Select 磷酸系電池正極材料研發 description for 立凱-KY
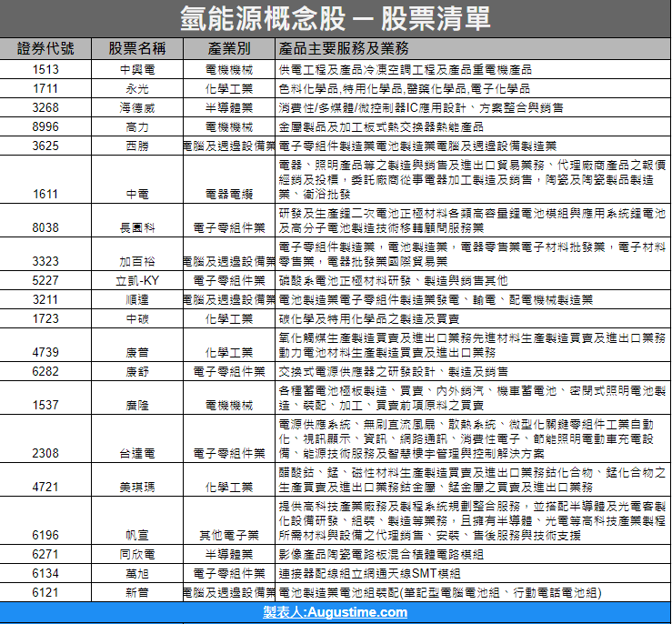The width and height of the screenshot is (672, 624). pos(393,280)
